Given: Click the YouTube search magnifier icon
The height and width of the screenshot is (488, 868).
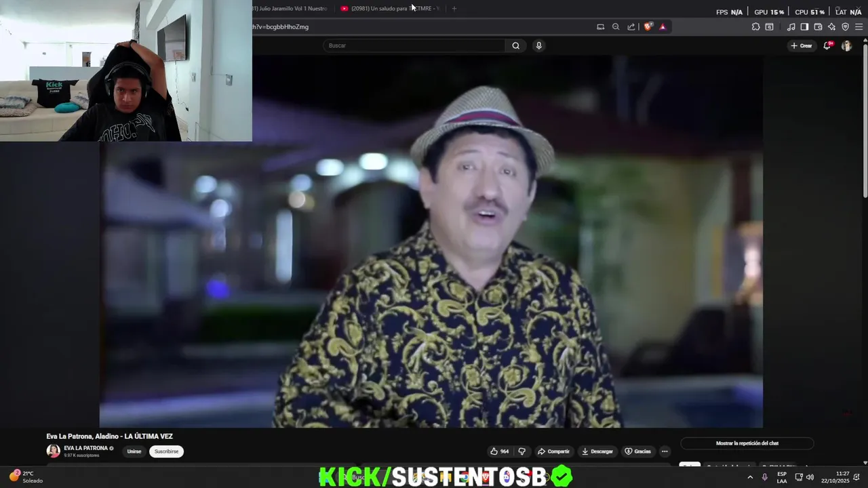Looking at the screenshot, I should point(516,45).
